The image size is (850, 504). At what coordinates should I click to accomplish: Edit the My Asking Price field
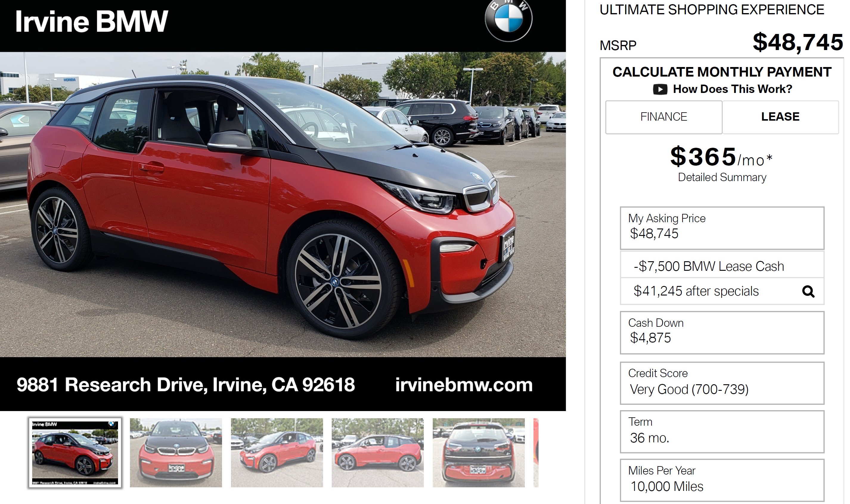722,228
